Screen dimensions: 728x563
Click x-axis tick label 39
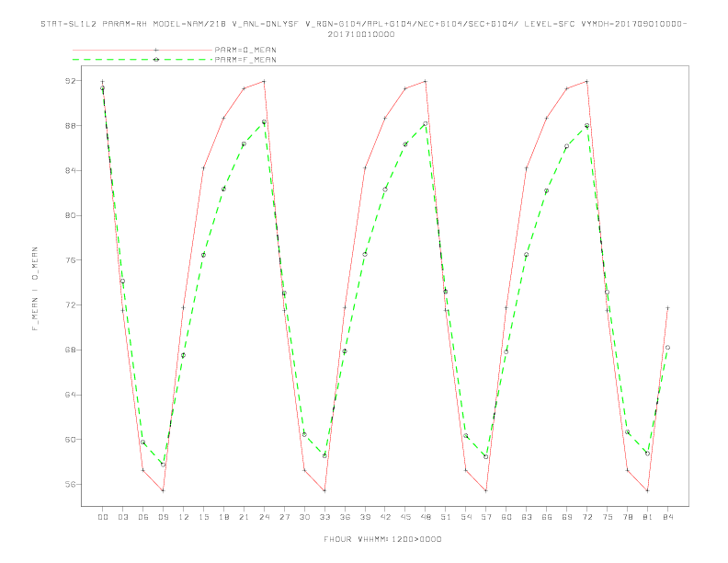[365, 517]
